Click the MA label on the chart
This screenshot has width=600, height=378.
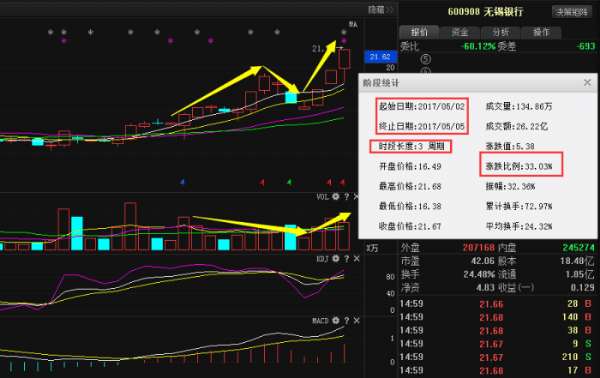click(353, 25)
